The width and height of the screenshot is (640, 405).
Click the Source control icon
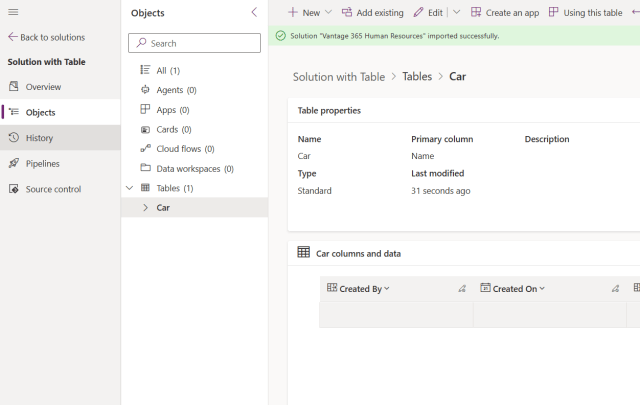[13, 189]
